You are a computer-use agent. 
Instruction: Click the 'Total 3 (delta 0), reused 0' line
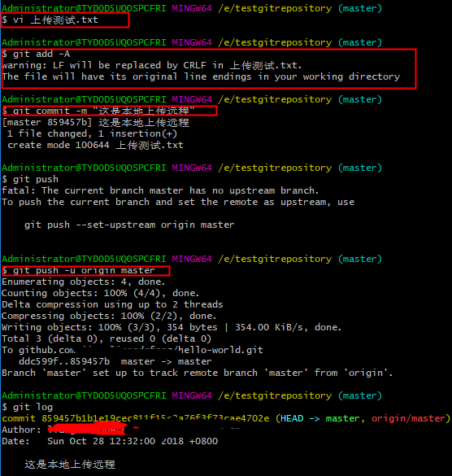click(x=106, y=338)
